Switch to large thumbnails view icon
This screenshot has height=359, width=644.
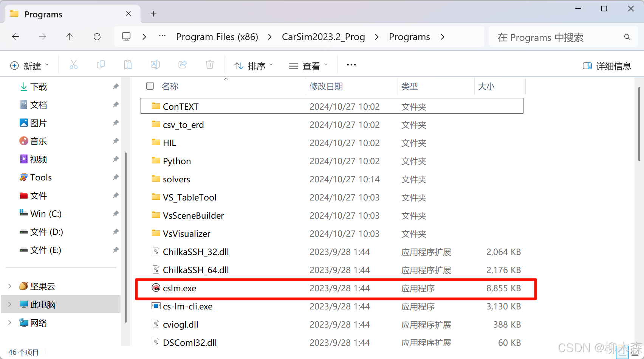tap(636, 353)
